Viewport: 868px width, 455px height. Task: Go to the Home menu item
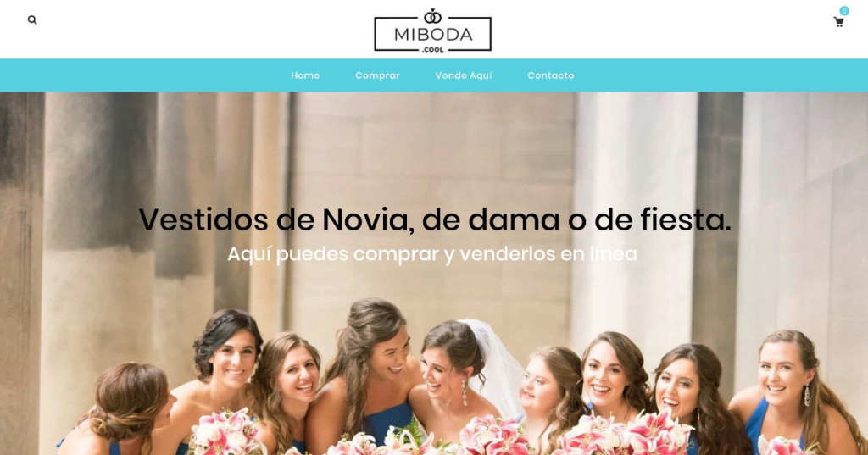tap(305, 75)
